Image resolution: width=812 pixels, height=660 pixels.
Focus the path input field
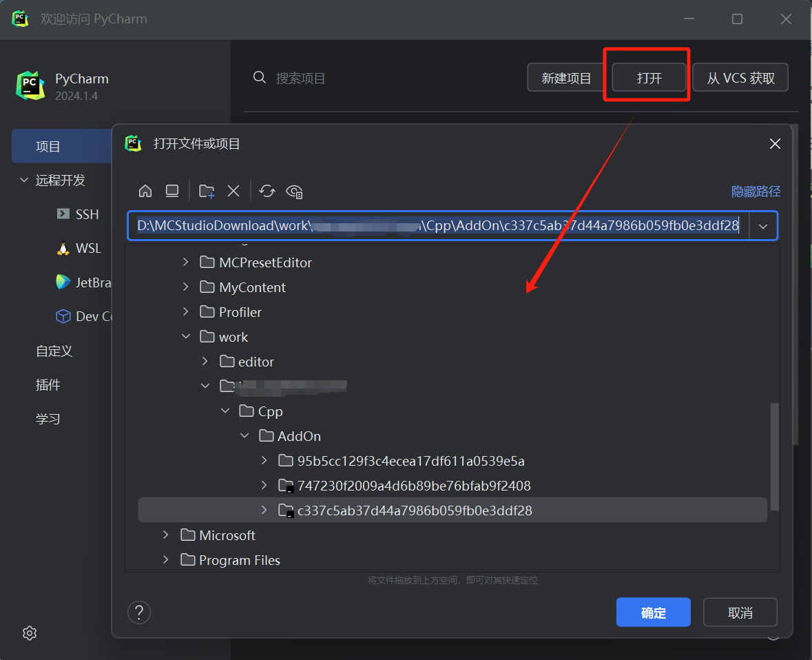(437, 226)
